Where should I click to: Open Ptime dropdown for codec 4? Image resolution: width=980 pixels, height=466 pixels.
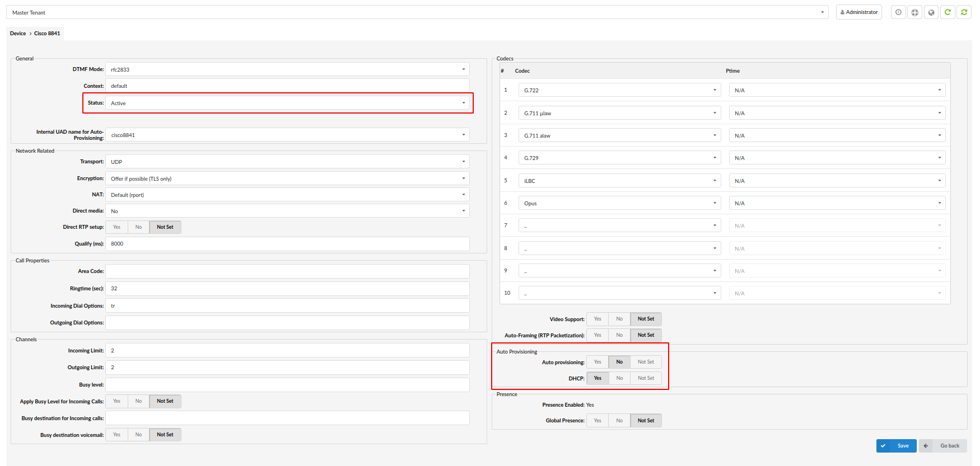pyautogui.click(x=837, y=158)
